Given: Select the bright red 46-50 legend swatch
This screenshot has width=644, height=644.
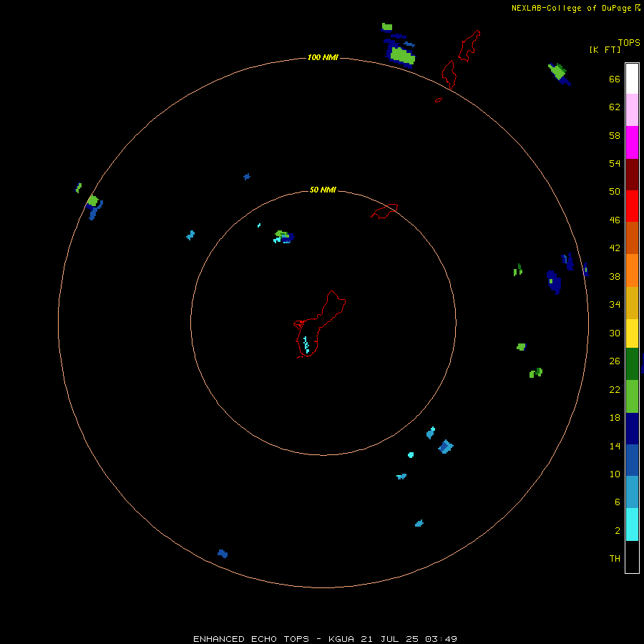Looking at the screenshot, I should 632,206.
